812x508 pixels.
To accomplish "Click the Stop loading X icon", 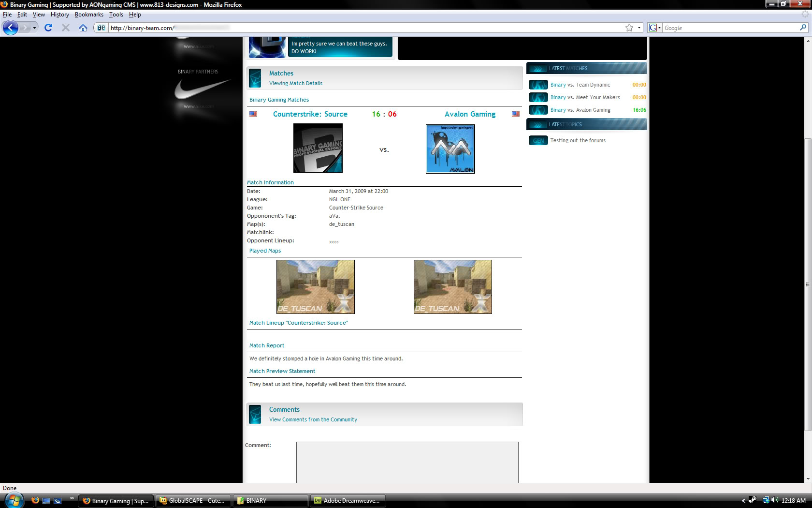I will click(x=66, y=28).
